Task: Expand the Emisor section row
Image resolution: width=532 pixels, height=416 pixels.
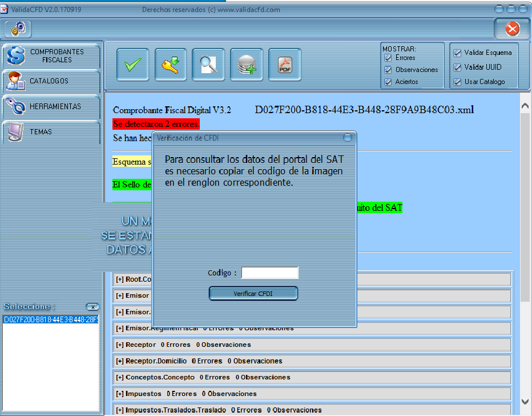Action: tap(312, 296)
